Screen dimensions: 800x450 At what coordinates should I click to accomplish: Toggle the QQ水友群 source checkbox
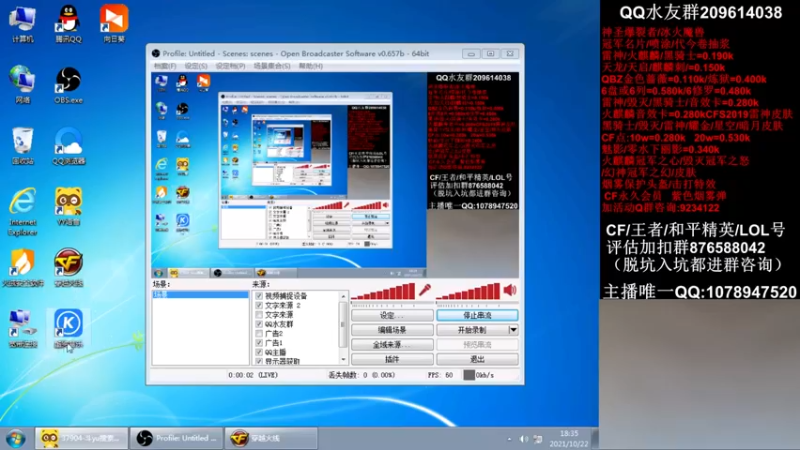[259, 324]
